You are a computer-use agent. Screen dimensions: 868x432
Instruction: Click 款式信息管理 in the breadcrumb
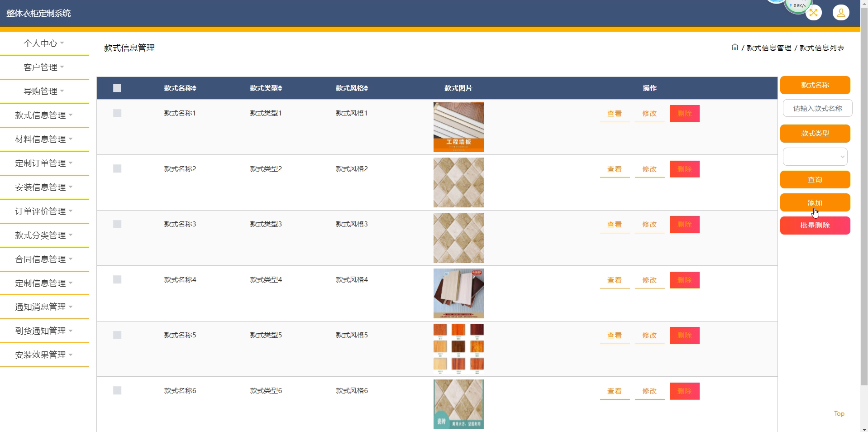pyautogui.click(x=769, y=48)
